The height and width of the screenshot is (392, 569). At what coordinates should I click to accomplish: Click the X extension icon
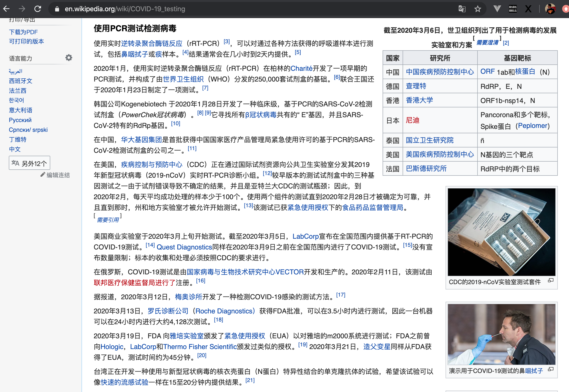click(x=528, y=9)
